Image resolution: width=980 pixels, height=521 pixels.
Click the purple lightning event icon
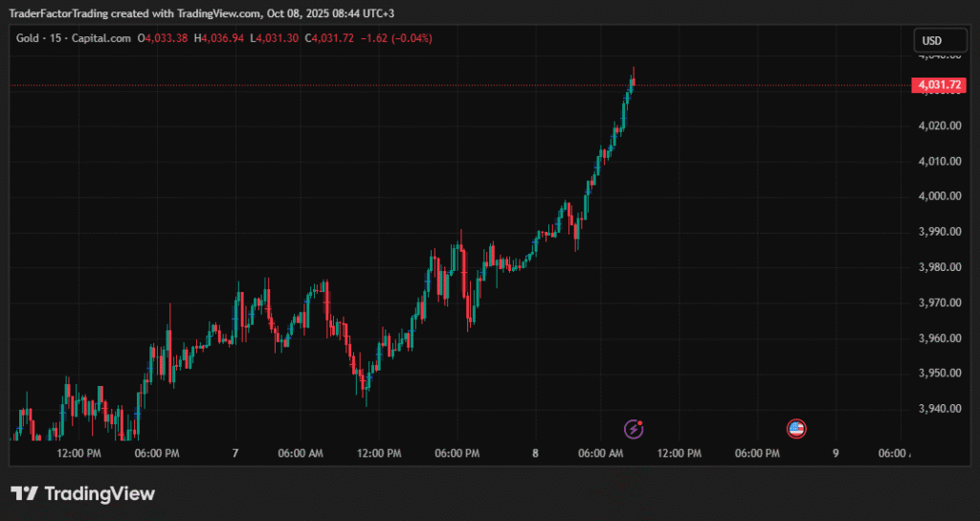[634, 428]
